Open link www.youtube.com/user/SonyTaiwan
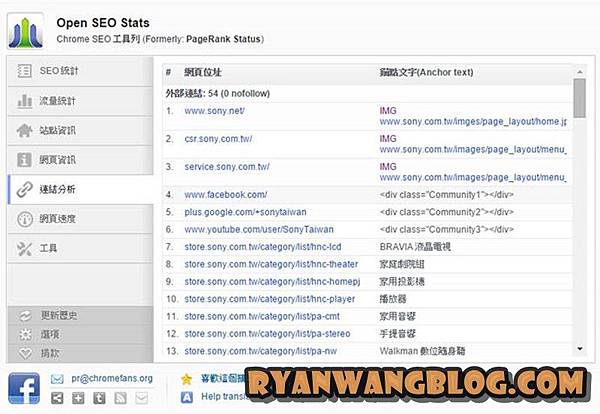The image size is (600, 414). click(x=259, y=230)
